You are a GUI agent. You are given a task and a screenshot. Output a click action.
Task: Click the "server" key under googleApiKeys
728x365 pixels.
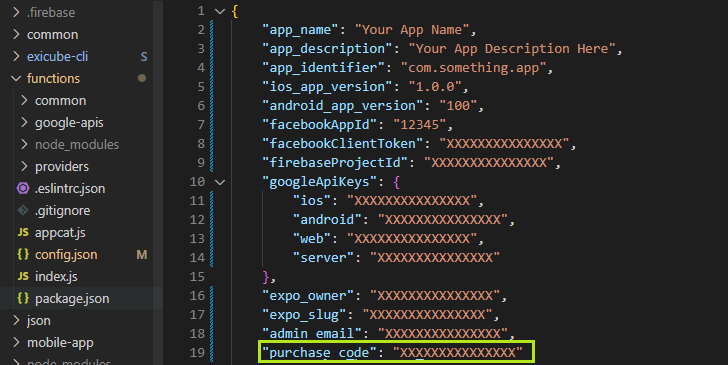coord(324,258)
